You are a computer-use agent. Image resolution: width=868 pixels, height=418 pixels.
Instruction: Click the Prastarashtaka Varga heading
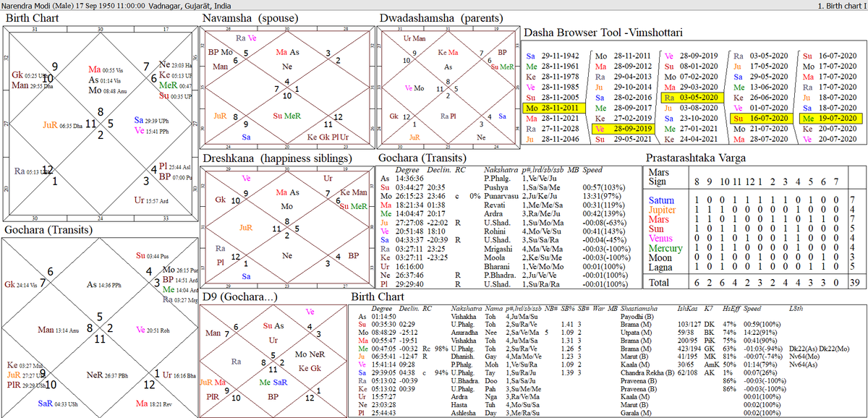697,158
